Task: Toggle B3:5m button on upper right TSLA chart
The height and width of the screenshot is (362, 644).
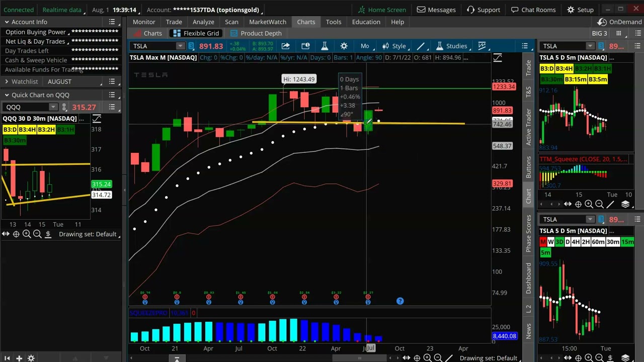Action: tap(598, 79)
